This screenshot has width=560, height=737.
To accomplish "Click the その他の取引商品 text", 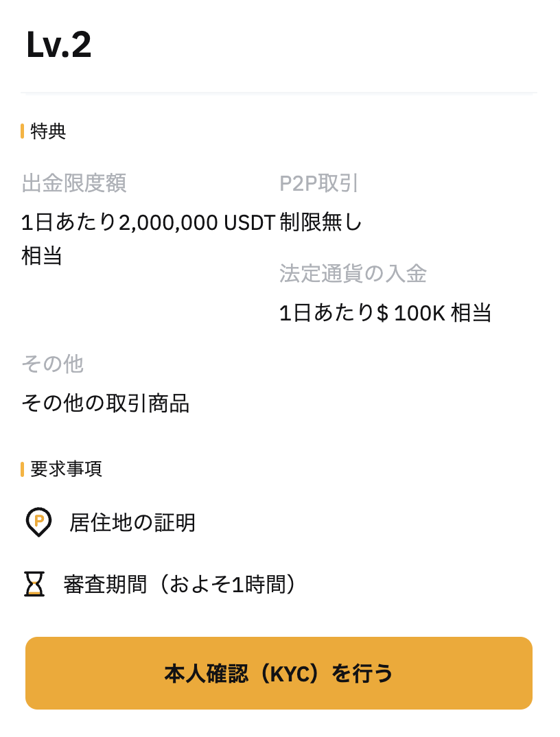I will tap(105, 403).
